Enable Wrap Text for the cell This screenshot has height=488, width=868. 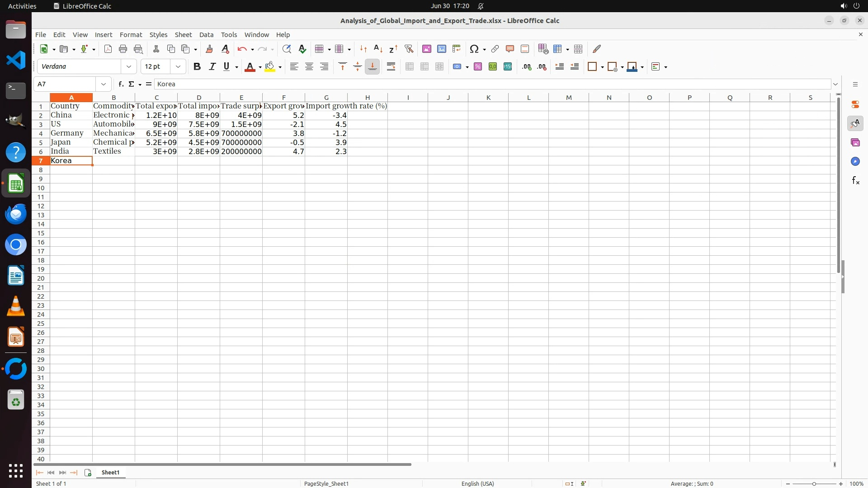point(391,67)
